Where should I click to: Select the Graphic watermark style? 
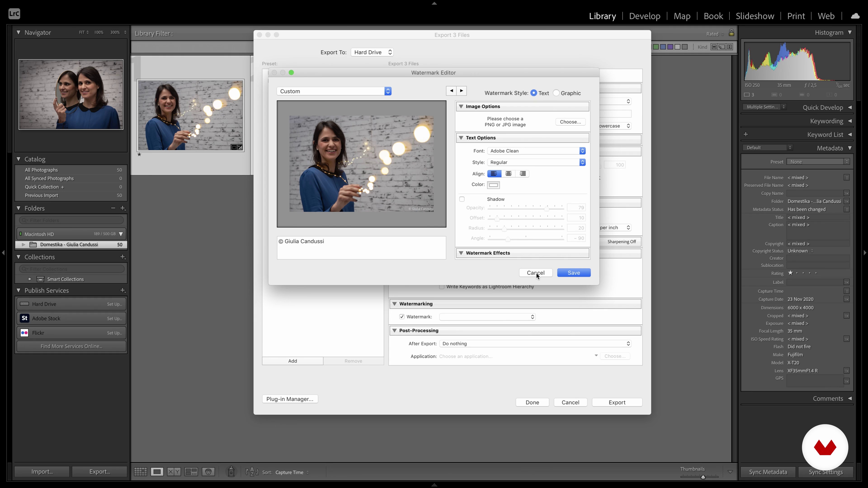556,93
